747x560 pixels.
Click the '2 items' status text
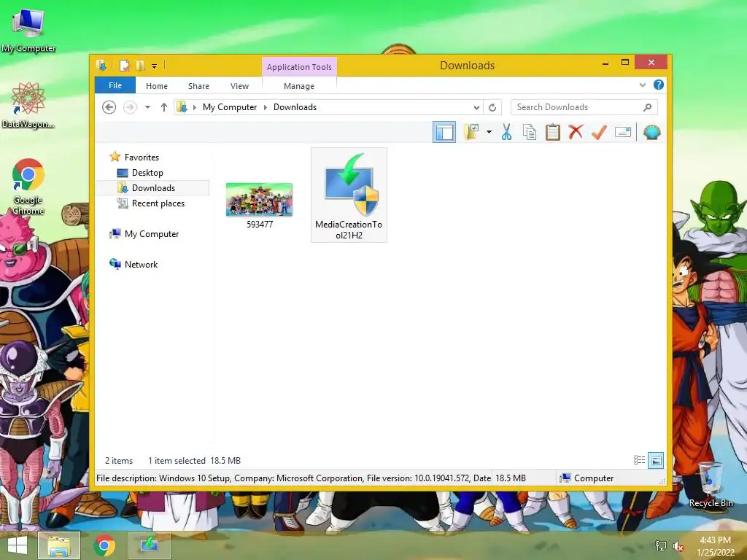[119, 461]
